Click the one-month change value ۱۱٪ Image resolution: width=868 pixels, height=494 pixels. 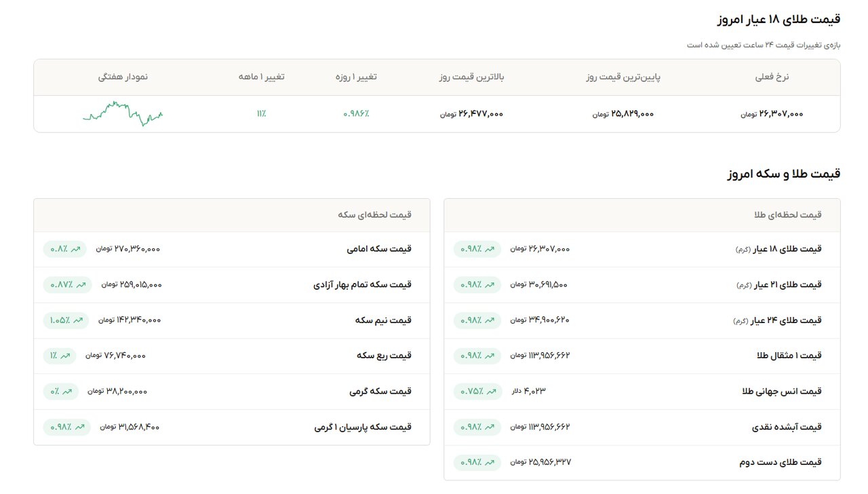pyautogui.click(x=262, y=114)
